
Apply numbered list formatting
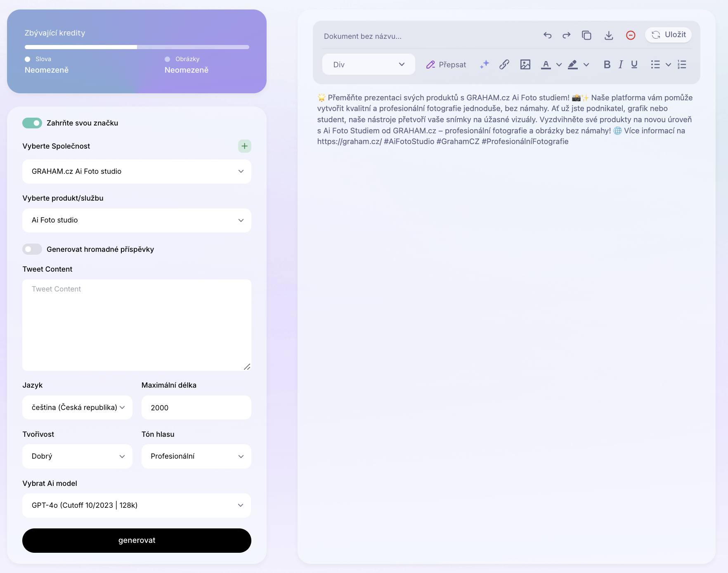(x=682, y=64)
